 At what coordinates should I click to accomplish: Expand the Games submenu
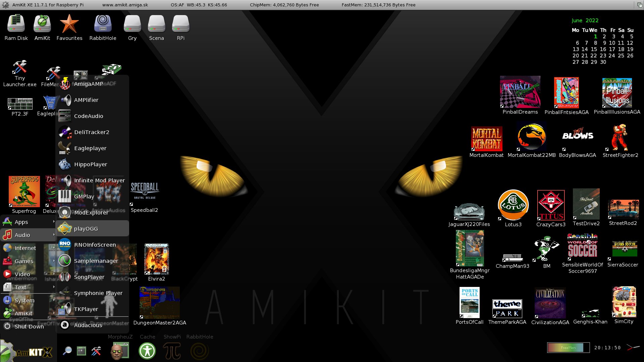click(x=29, y=261)
